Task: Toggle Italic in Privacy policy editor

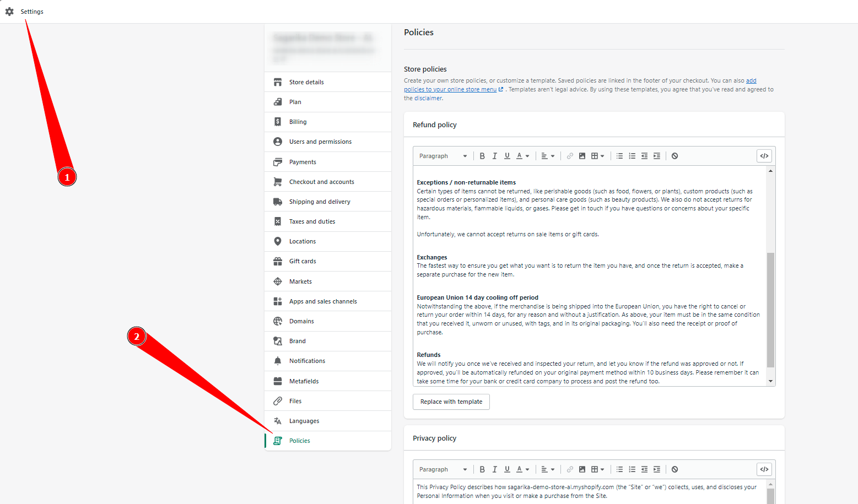Action: [495, 469]
